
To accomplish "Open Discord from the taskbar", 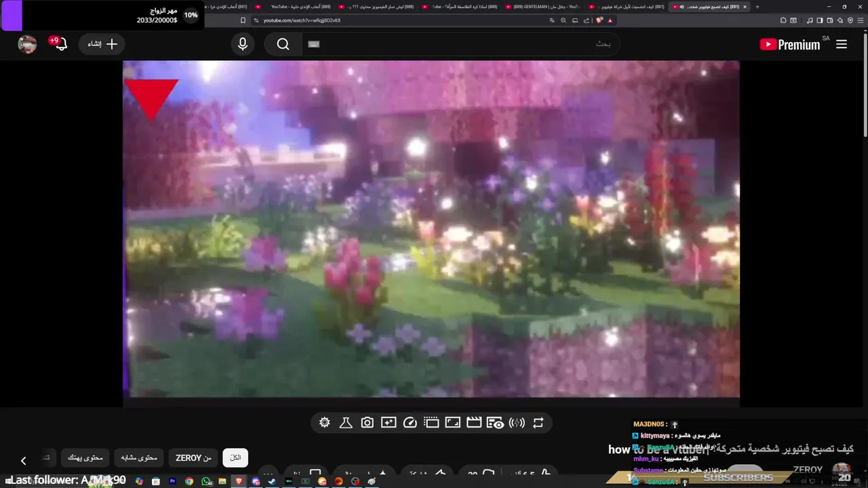I will pos(256,481).
